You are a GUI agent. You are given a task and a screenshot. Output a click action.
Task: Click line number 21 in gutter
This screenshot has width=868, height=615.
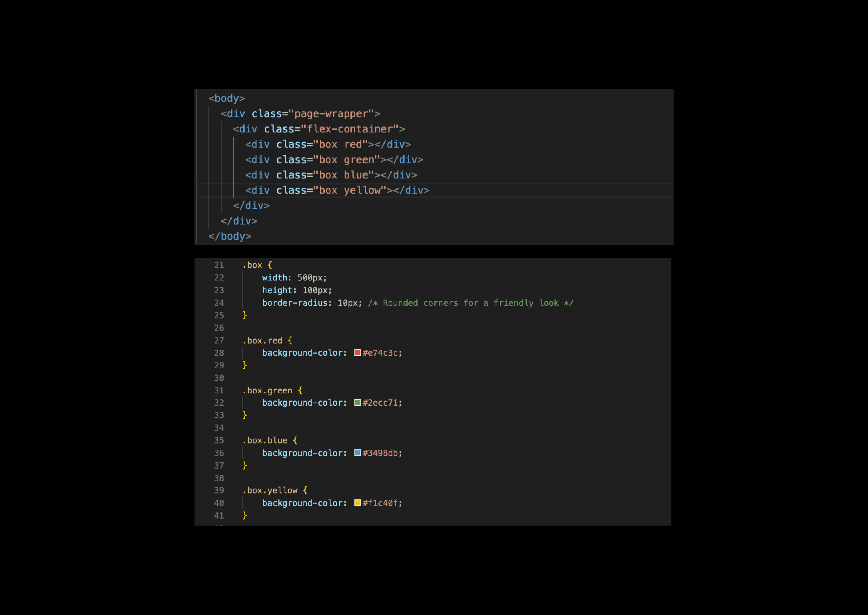219,265
